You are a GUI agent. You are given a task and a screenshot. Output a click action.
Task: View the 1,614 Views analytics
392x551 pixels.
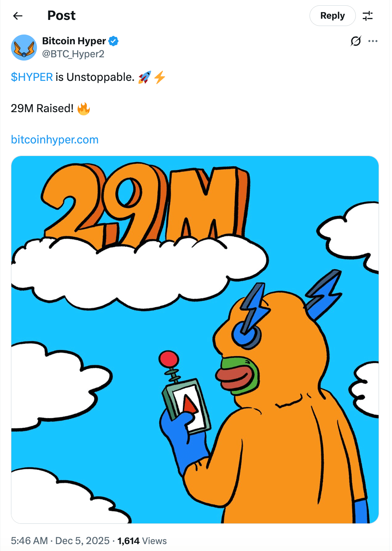[141, 541]
